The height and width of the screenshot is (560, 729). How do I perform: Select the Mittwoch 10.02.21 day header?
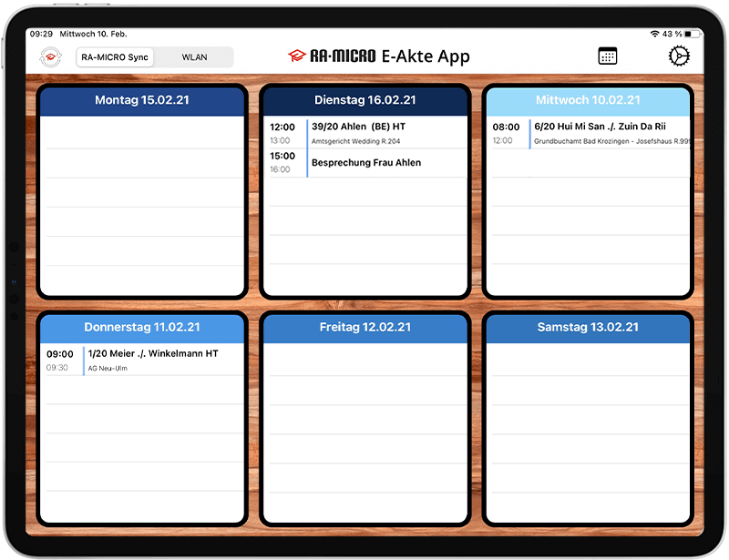[587, 100]
